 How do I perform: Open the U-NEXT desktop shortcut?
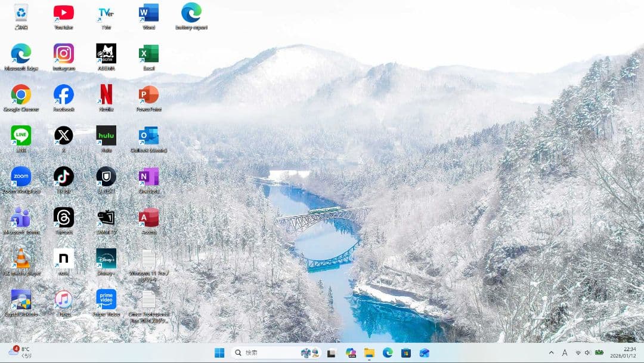(106, 177)
